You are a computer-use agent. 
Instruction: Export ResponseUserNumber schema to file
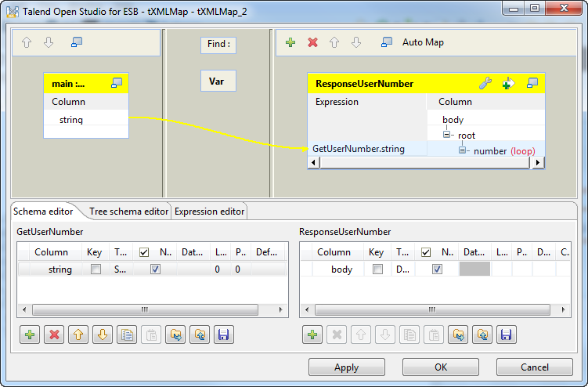pyautogui.click(x=482, y=335)
